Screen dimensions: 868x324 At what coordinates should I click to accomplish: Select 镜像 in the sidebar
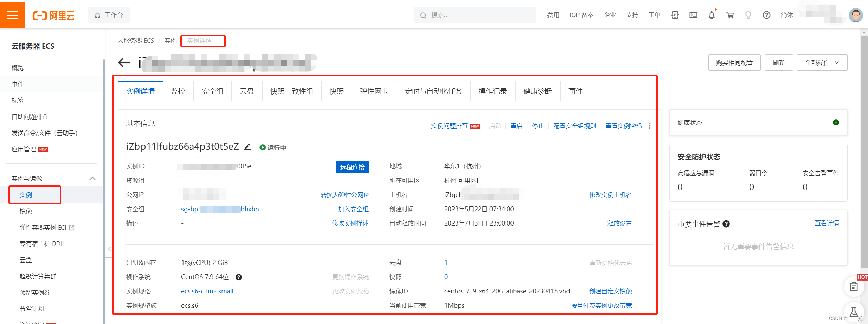click(x=26, y=211)
